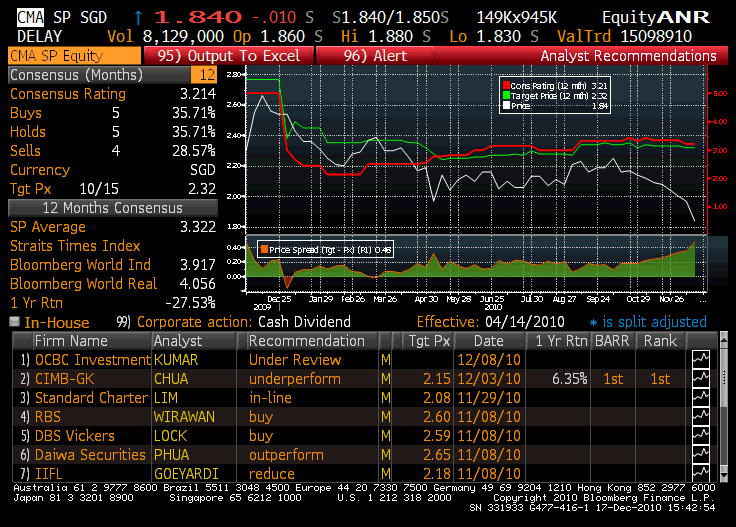
Task: Click the scrollbar down arrow in analyst table
Action: point(723,477)
